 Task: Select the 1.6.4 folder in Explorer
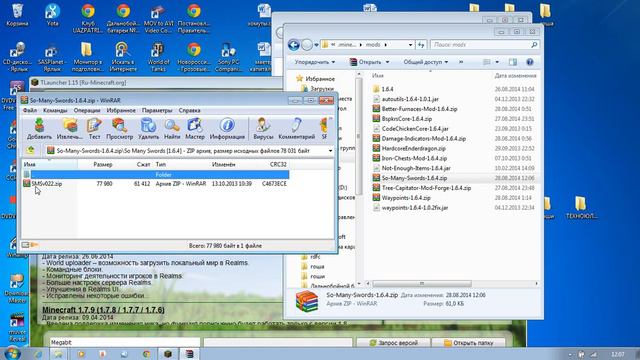click(387, 89)
